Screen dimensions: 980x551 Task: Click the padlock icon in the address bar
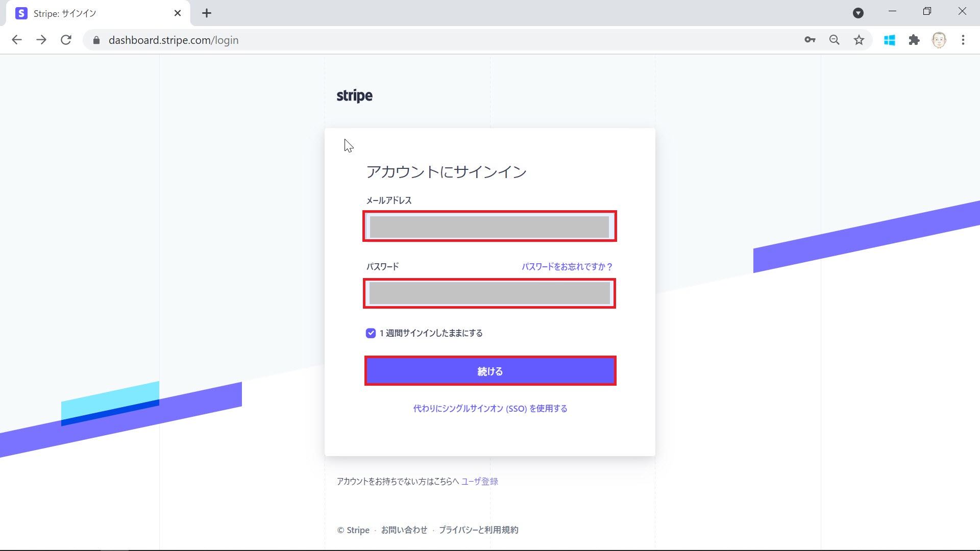[x=96, y=40]
